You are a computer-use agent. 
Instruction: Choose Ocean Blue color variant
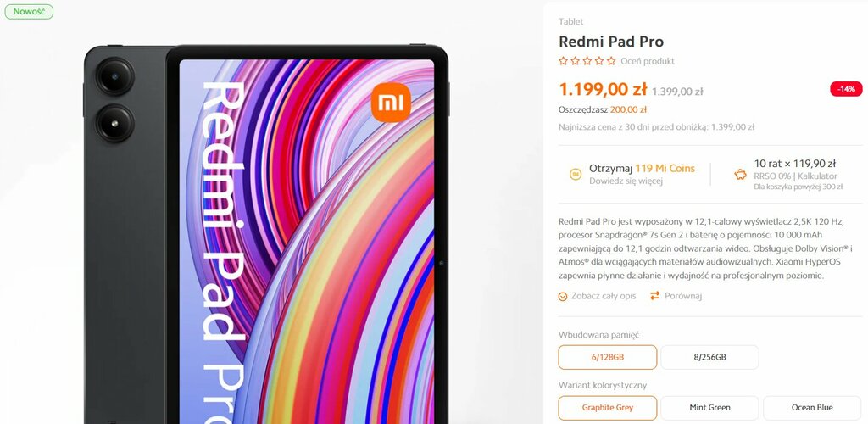(x=812, y=407)
